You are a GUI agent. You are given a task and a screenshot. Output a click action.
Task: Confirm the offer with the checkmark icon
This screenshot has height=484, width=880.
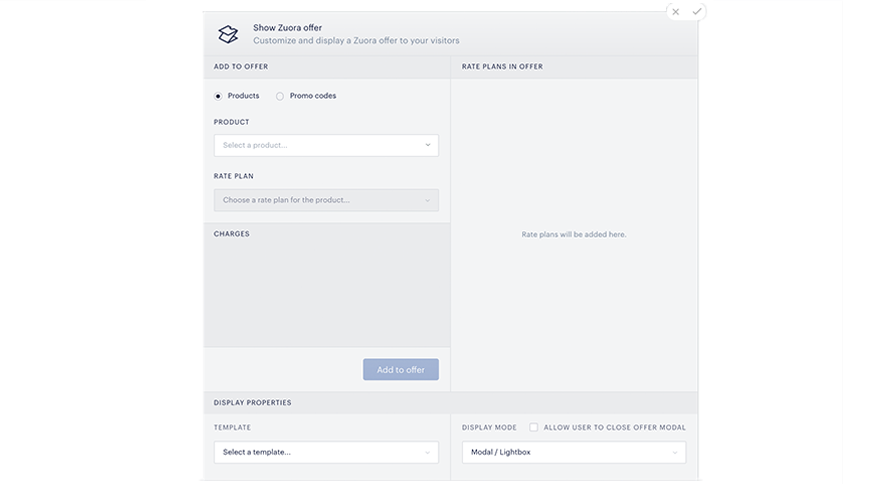click(696, 11)
